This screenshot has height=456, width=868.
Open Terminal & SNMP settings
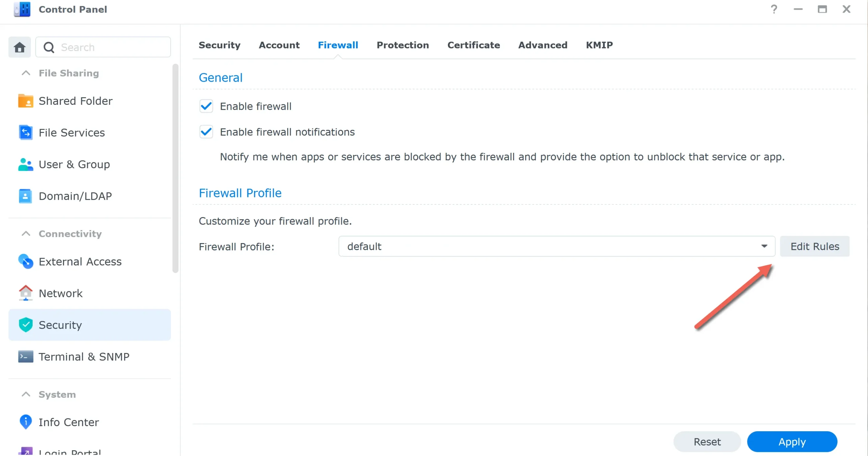(84, 356)
